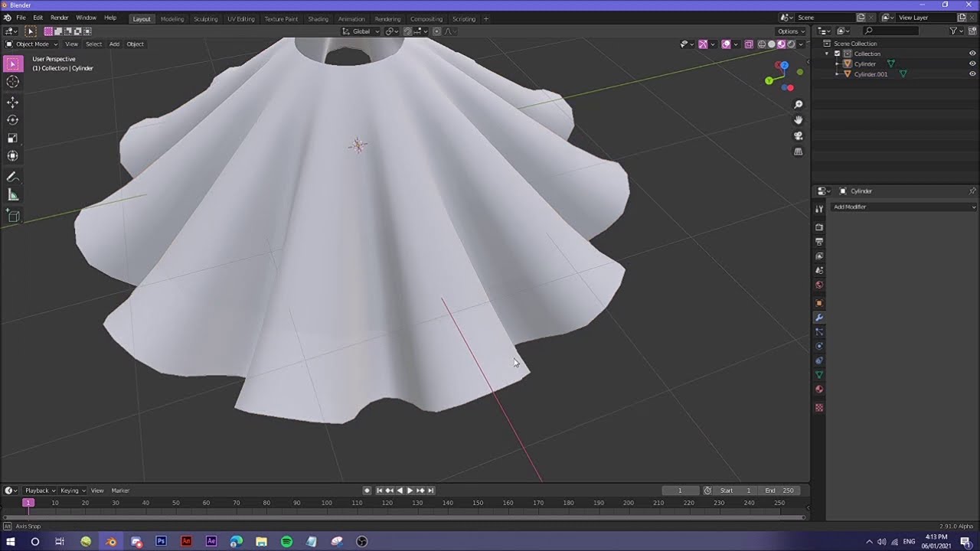980x551 pixels.
Task: Open the World properties tab
Action: [819, 285]
